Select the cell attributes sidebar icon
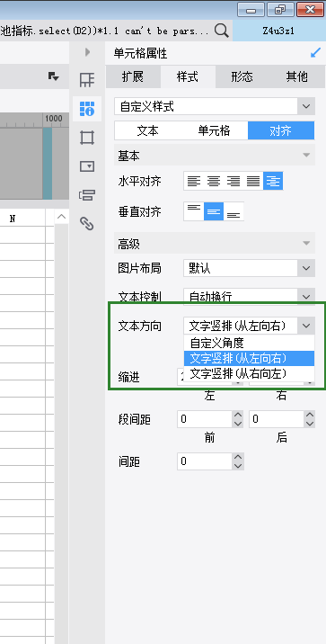The image size is (326, 644). [x=87, y=109]
